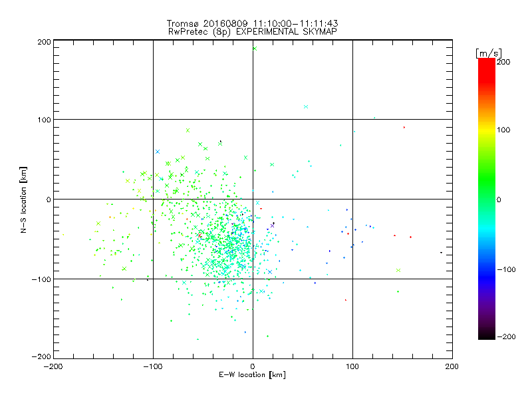Click the colorbar tick label '0'
This screenshot has width=532, height=399.
(499, 199)
